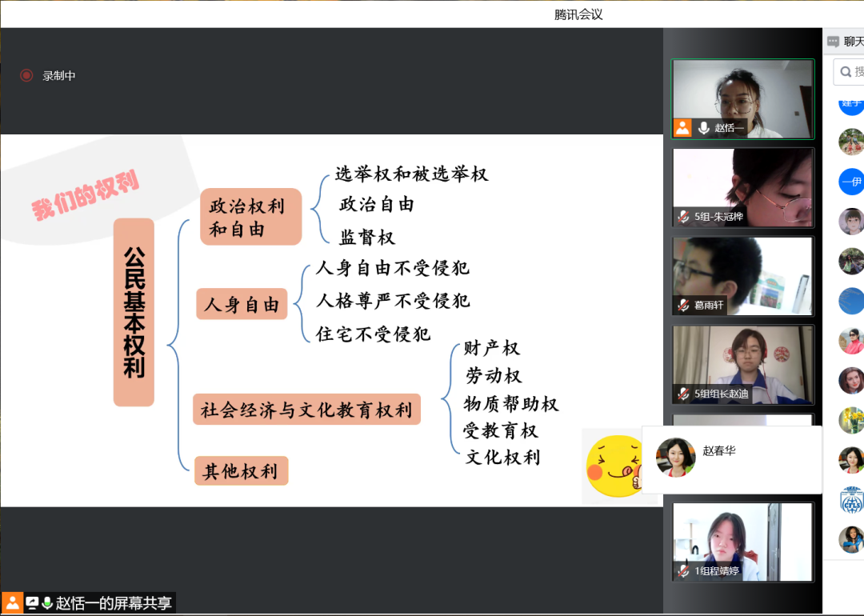864x616 pixels.
Task: Click the 选举权和被选举权 text
Action: [x=412, y=174]
